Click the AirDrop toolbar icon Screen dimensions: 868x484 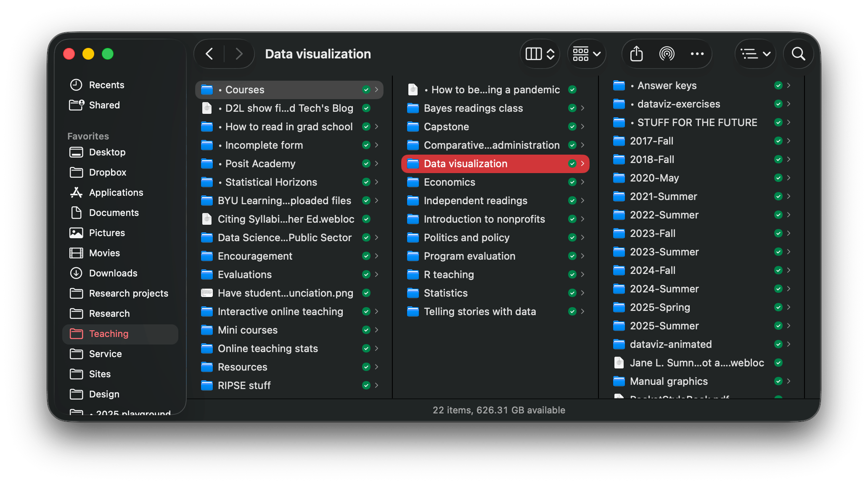click(667, 54)
